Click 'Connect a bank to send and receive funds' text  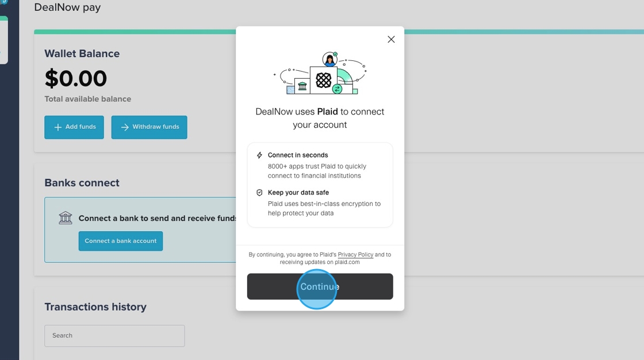click(x=158, y=218)
